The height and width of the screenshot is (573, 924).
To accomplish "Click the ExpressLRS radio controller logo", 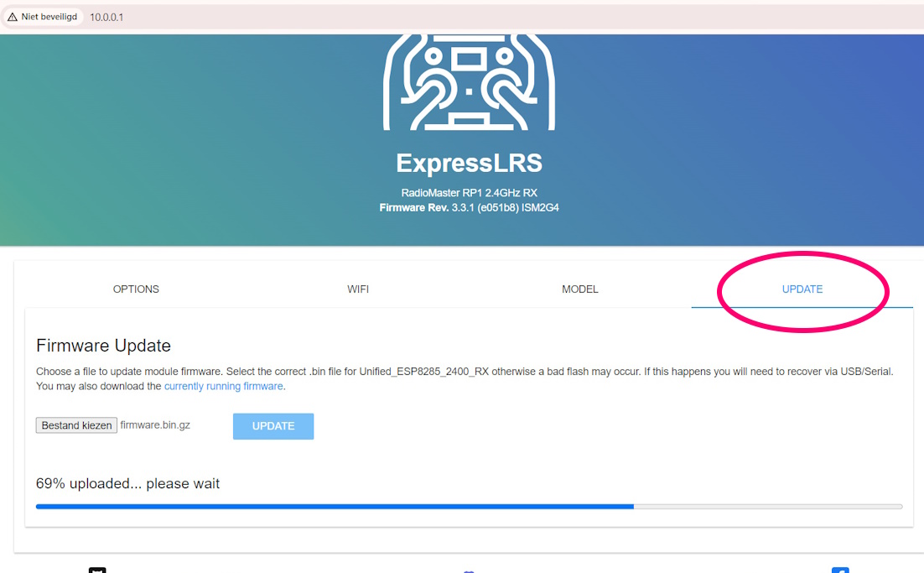I will click(469, 81).
